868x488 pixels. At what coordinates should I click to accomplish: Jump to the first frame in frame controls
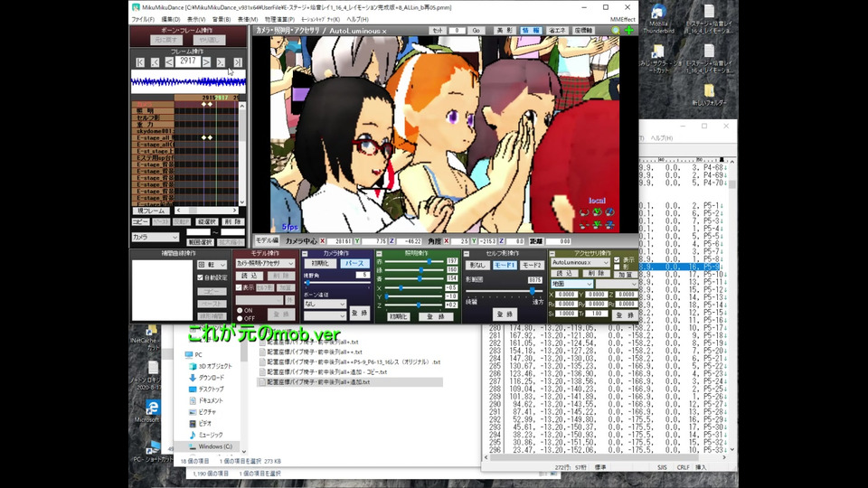point(140,62)
